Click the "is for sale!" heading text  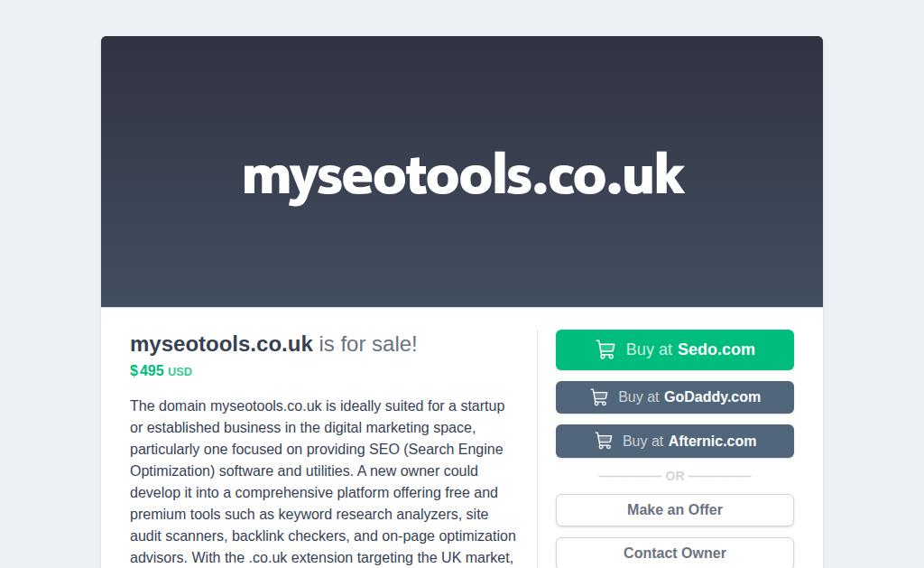[x=368, y=344]
